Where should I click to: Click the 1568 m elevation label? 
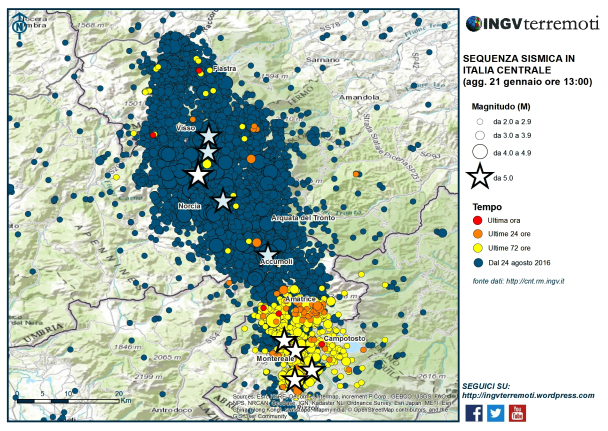(x=91, y=25)
